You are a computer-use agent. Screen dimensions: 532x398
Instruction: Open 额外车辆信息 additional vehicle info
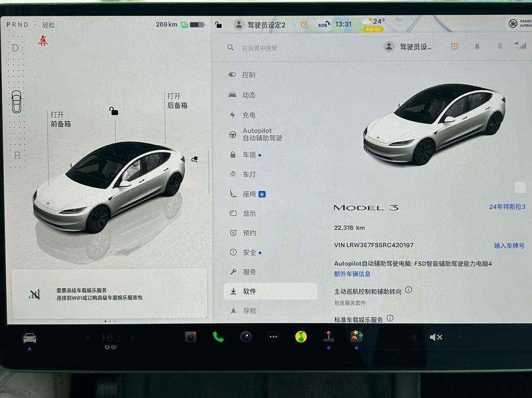[352, 274]
